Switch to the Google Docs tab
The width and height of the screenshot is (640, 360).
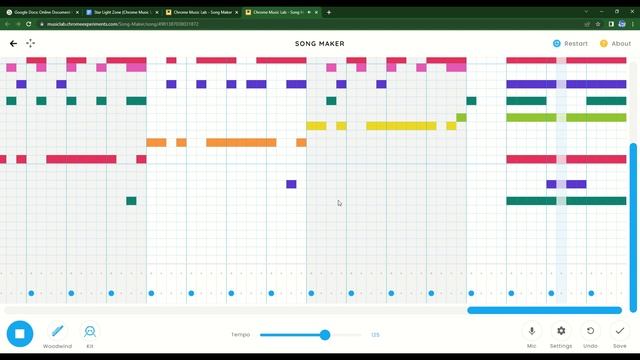42,12
